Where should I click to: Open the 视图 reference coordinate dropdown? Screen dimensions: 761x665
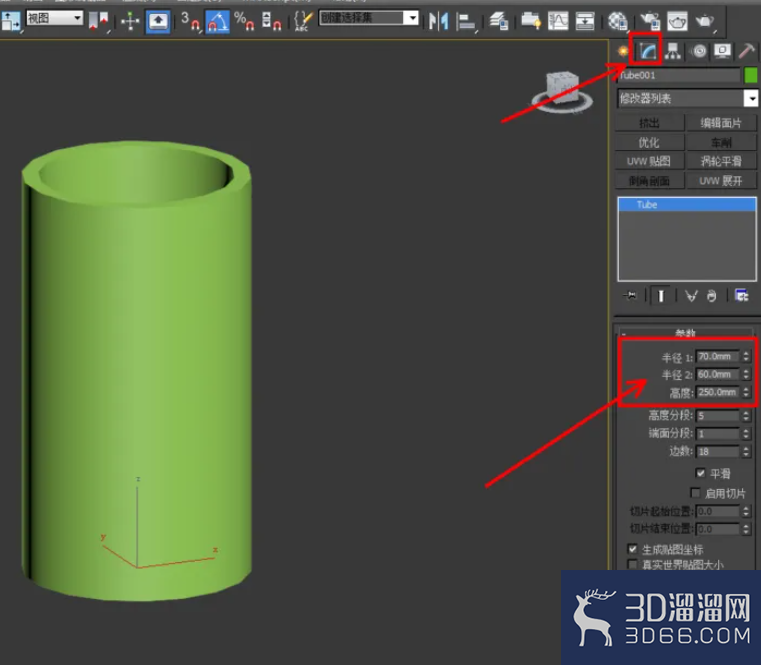[x=55, y=18]
